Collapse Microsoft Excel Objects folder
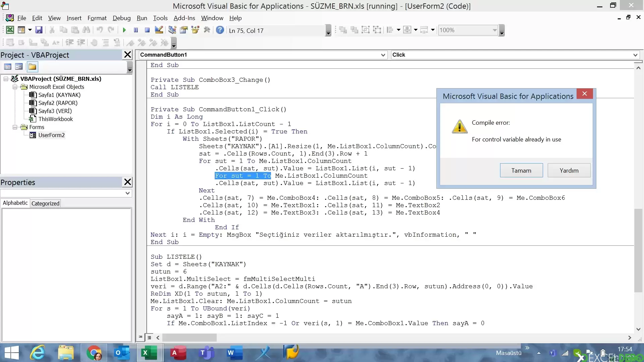 (x=15, y=87)
